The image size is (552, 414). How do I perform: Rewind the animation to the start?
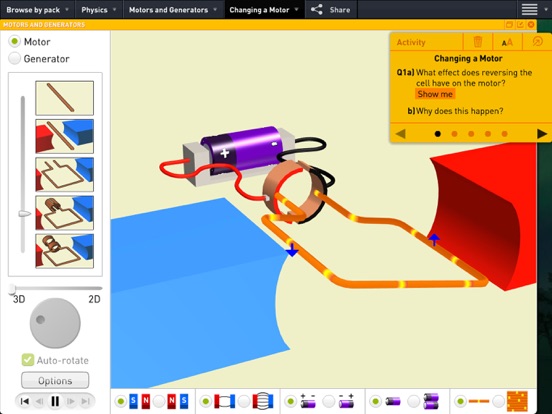(x=25, y=401)
